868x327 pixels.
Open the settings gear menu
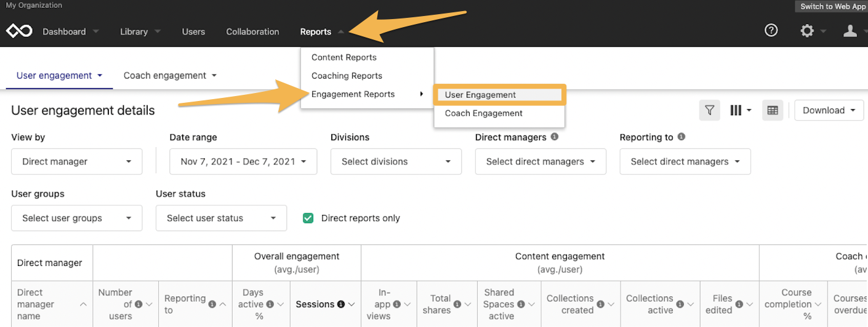807,31
